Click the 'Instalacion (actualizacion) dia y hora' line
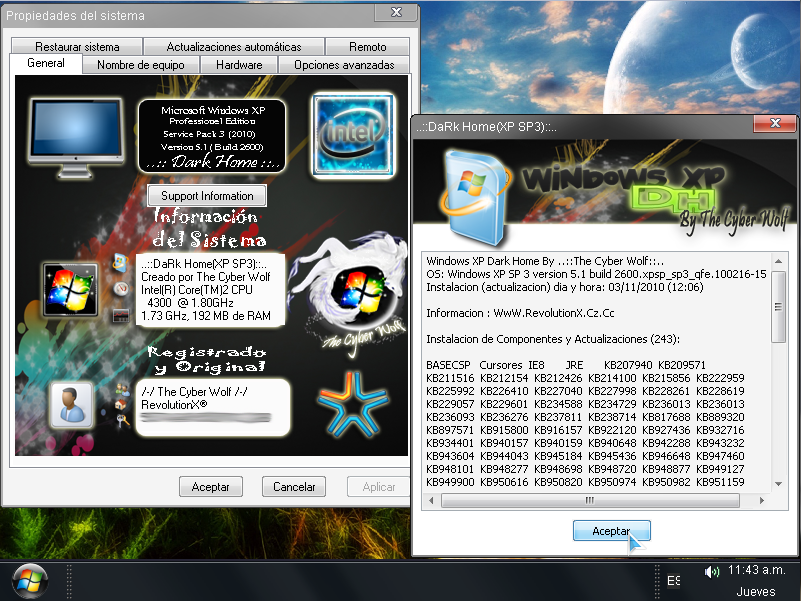The image size is (801, 601). 564,287
